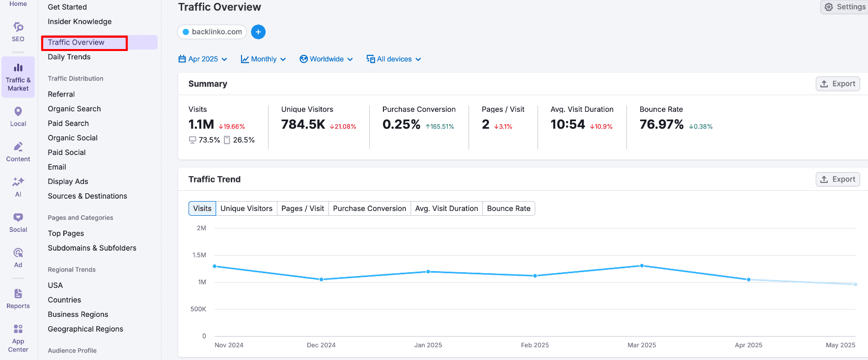Switch chart to Unique Visitors metric

pos(246,208)
